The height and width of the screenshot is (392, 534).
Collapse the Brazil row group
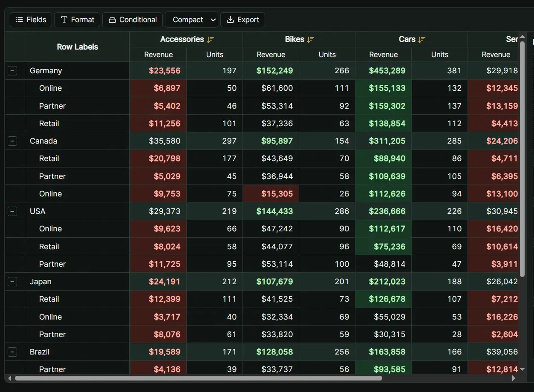(x=13, y=352)
